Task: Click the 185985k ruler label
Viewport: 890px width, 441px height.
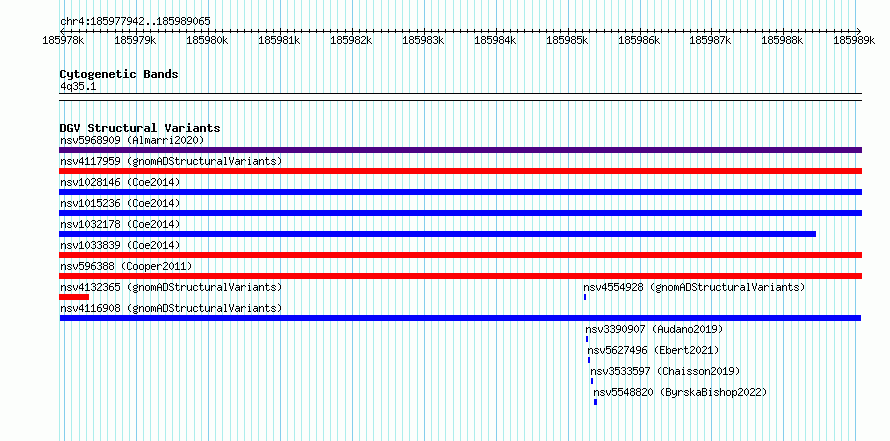Action: [x=568, y=40]
